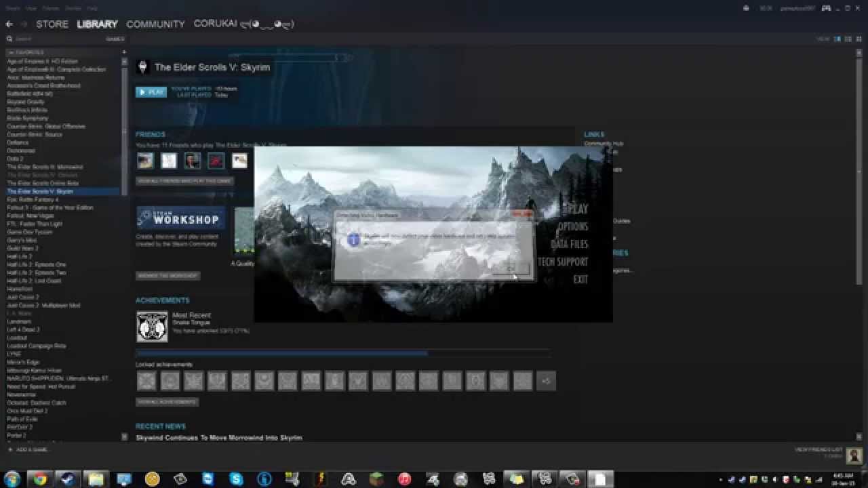The image size is (868, 488).
Task: Click the Skyrim game icon beside title
Action: click(142, 67)
